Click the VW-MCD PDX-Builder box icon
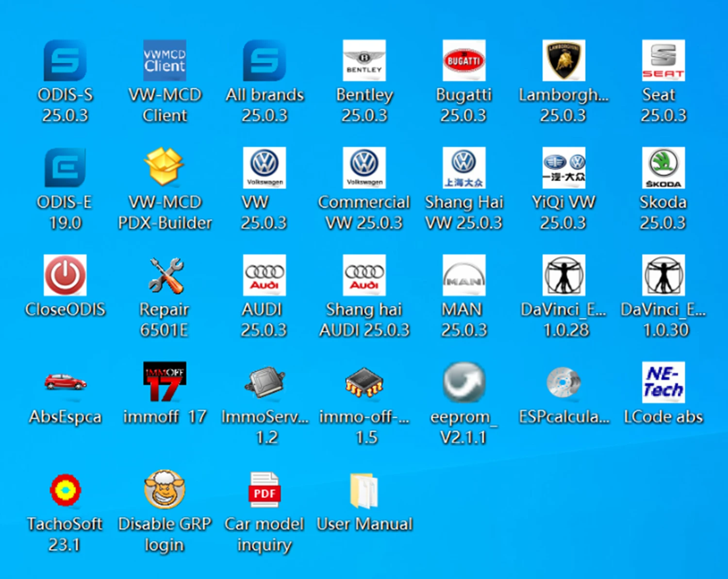 (x=165, y=168)
